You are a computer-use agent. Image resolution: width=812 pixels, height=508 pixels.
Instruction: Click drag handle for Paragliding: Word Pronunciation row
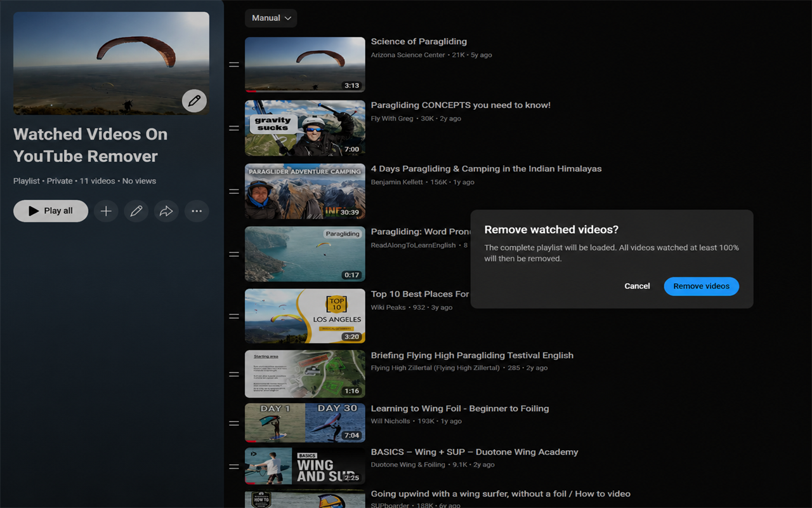pos(234,254)
